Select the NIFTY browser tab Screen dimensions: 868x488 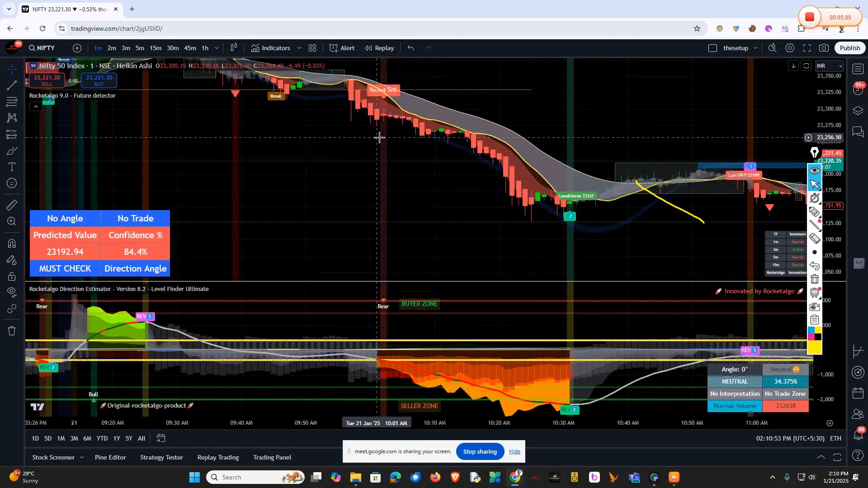70,9
